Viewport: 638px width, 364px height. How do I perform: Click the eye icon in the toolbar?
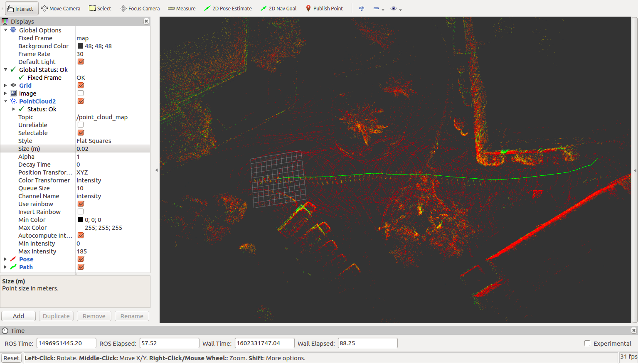click(394, 8)
